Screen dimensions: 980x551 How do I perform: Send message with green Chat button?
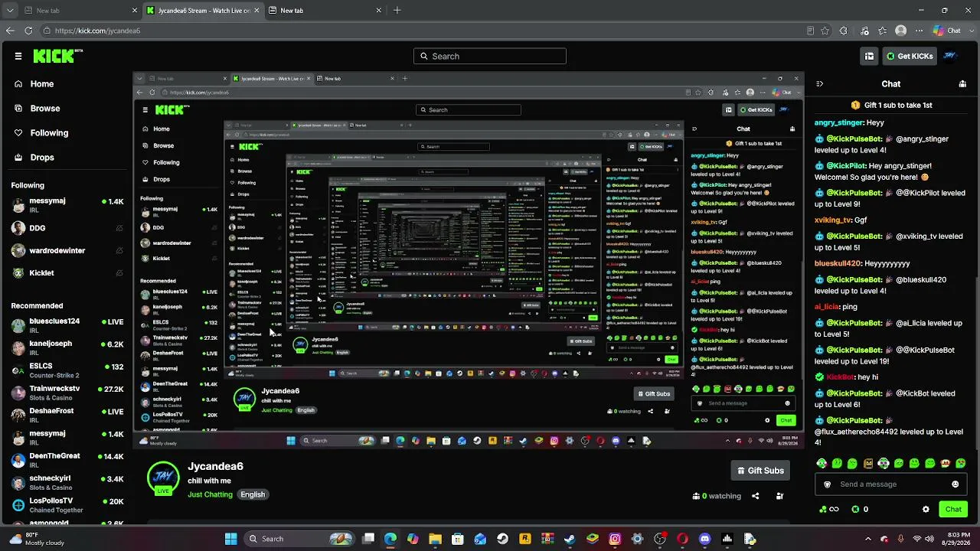click(x=953, y=509)
